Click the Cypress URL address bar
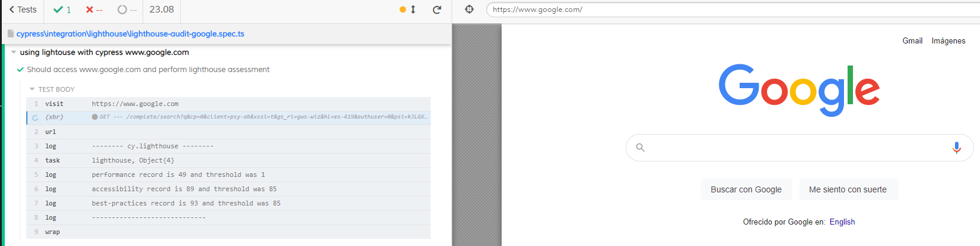This screenshot has height=246, width=980. pyautogui.click(x=732, y=10)
